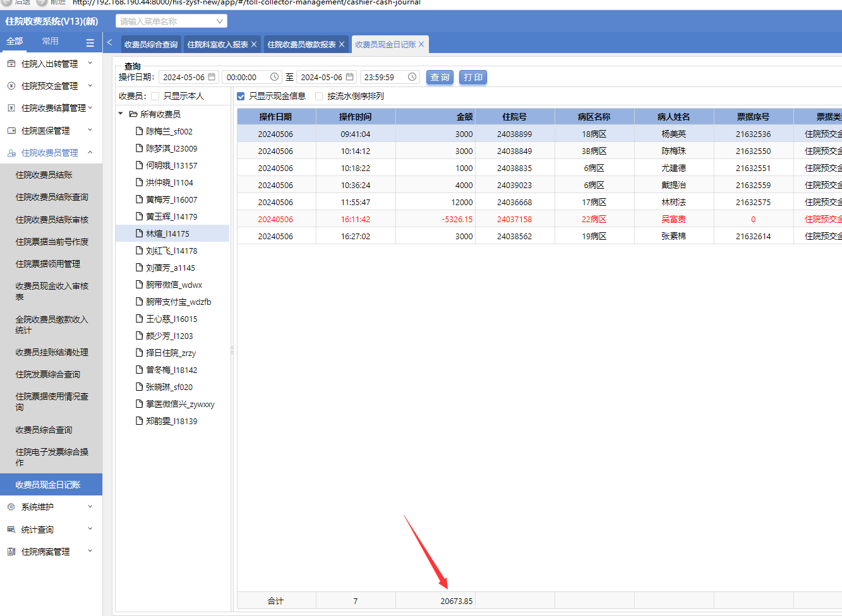This screenshot has height=616, width=842.
Task: Close the 住院收费员缴款报表 tab
Action: coord(342,44)
